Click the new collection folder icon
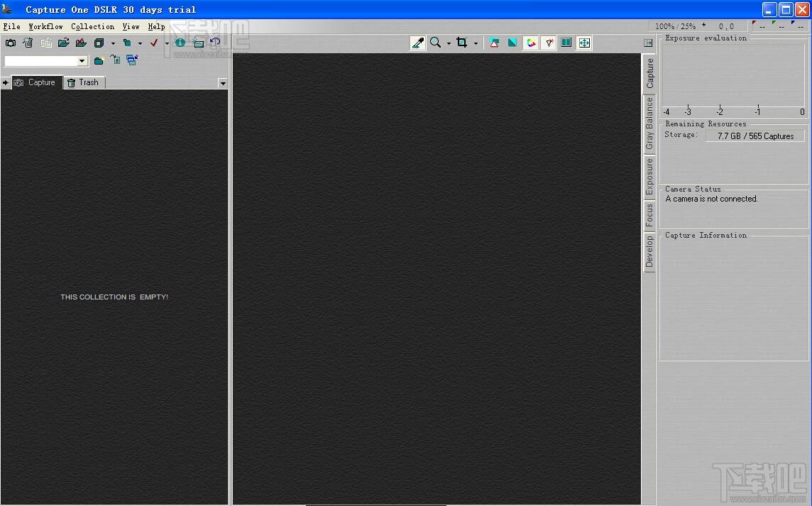This screenshot has height=506, width=812. [99, 61]
